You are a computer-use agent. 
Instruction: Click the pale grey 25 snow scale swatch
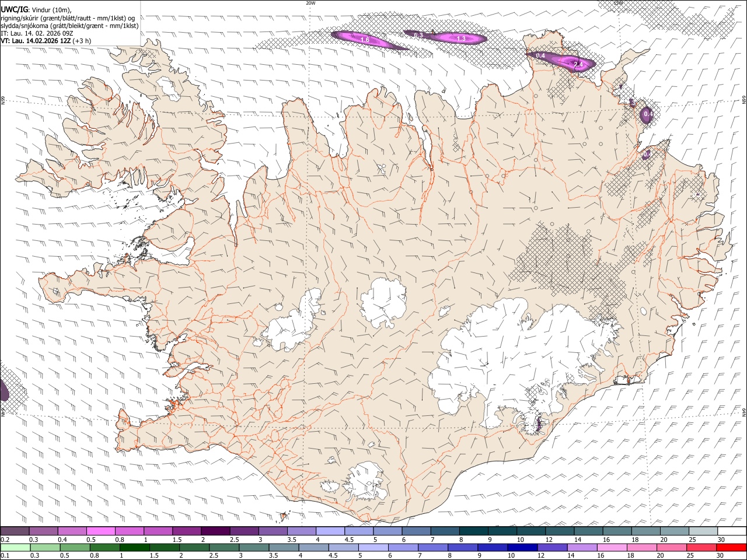point(703,531)
